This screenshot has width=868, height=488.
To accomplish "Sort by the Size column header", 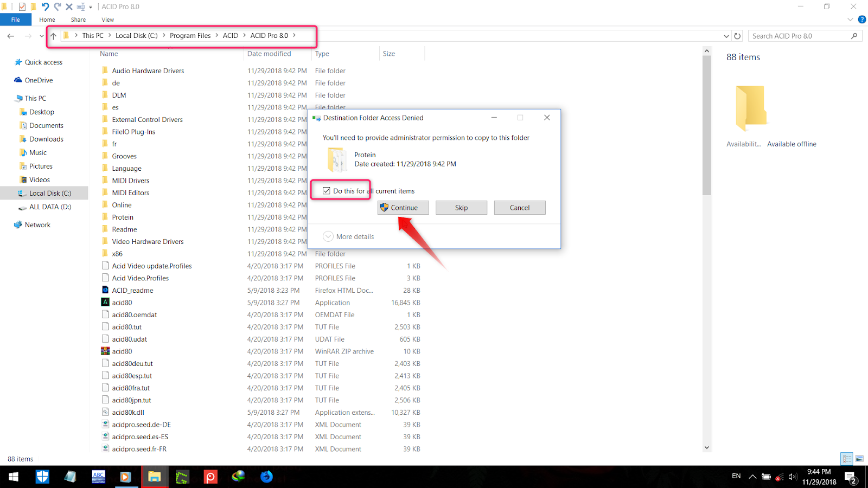I will [x=389, y=54].
